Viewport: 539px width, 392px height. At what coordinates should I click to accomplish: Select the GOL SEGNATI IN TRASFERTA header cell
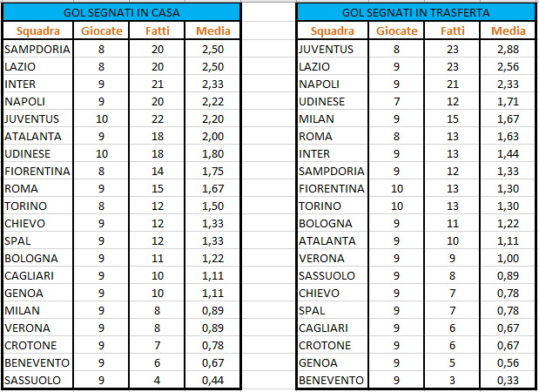point(415,13)
